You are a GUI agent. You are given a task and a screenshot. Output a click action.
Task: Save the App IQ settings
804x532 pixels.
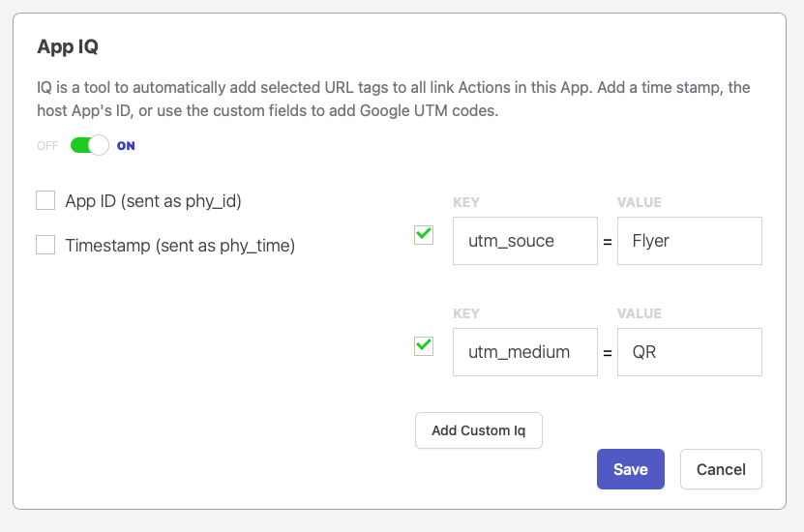point(630,469)
